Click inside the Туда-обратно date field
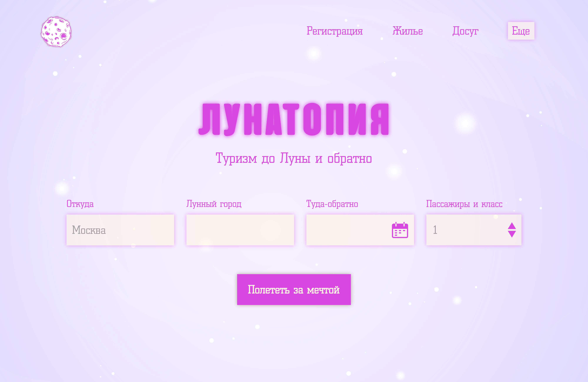This screenshot has width=588, height=382. [x=346, y=230]
